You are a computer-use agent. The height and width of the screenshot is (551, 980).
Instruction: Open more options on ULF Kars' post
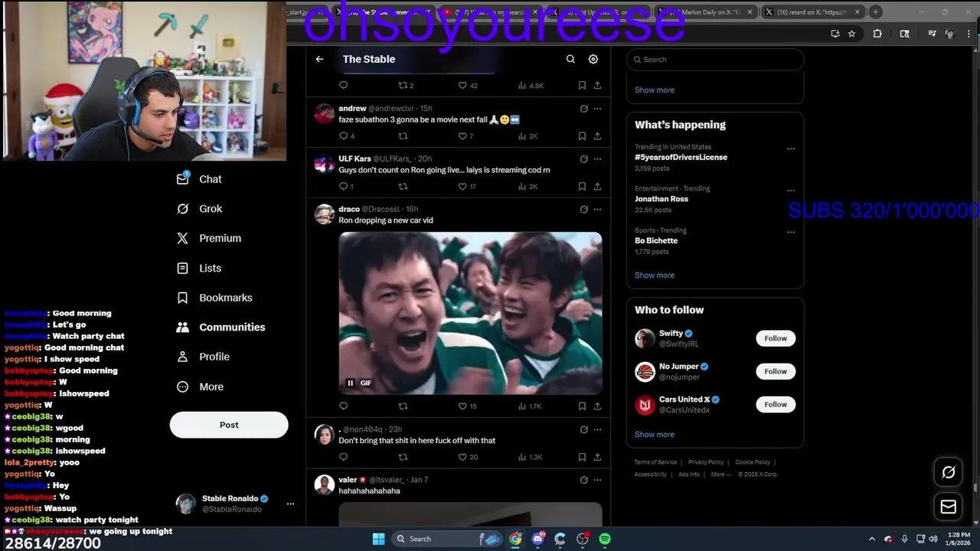(x=597, y=159)
